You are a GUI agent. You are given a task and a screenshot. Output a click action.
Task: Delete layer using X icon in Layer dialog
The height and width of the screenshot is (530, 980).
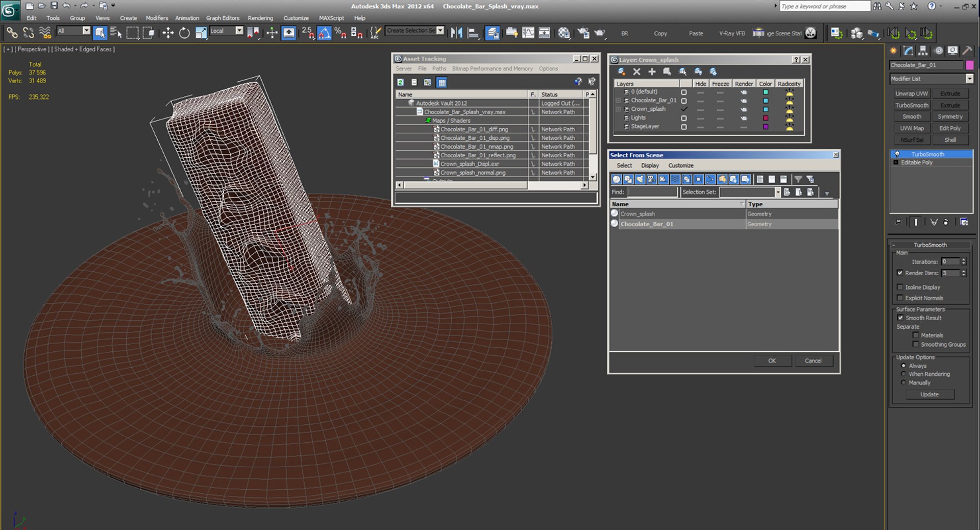coord(636,72)
